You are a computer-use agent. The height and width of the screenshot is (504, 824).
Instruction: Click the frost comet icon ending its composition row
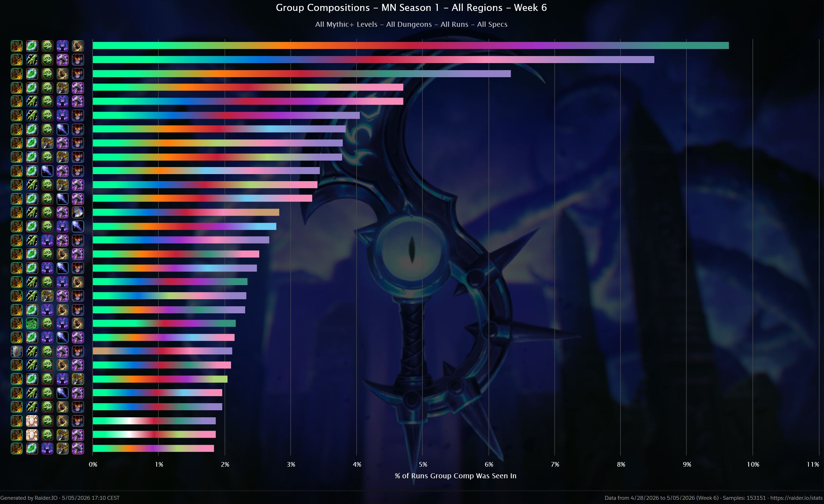click(78, 226)
